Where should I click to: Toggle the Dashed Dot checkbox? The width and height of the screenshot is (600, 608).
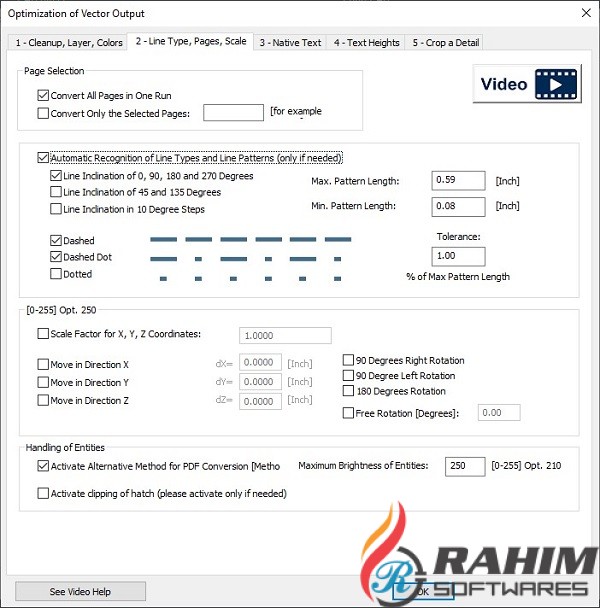pyautogui.click(x=56, y=257)
